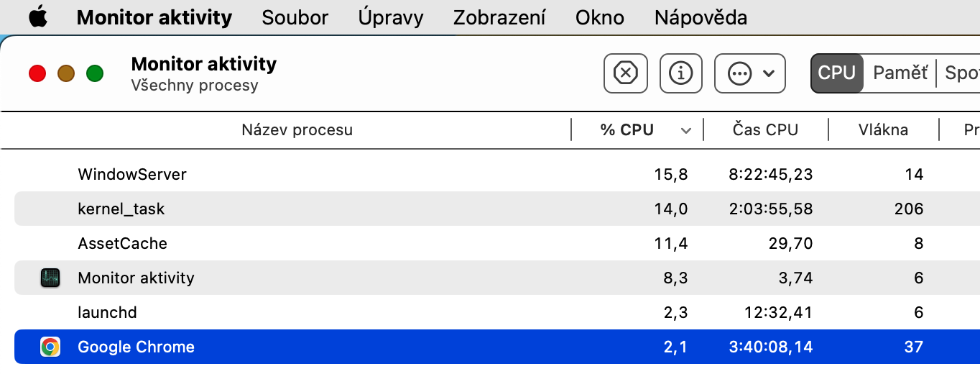Viewport: 980px width, 374px height.
Task: Open the Zobrazení menu
Action: pyautogui.click(x=499, y=17)
